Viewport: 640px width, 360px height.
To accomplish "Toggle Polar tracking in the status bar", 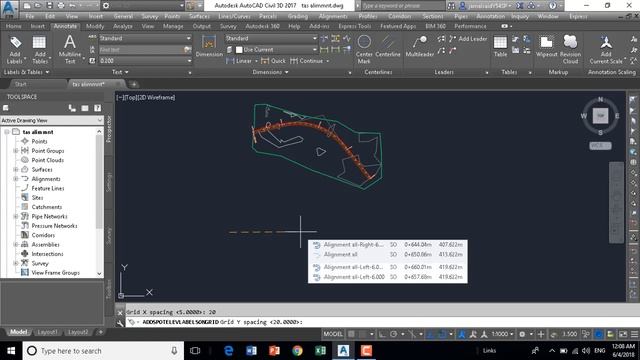I will 393,334.
